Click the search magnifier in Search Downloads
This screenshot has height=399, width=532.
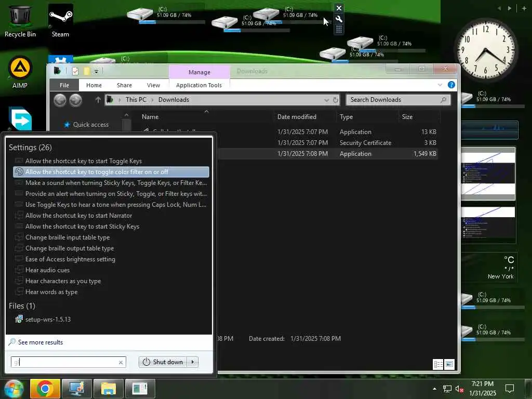[x=443, y=100]
